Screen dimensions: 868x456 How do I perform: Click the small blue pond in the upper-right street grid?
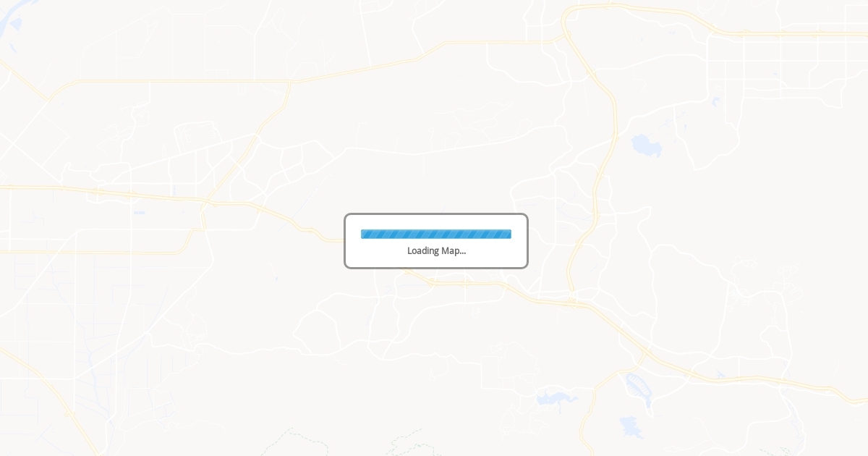point(716,102)
